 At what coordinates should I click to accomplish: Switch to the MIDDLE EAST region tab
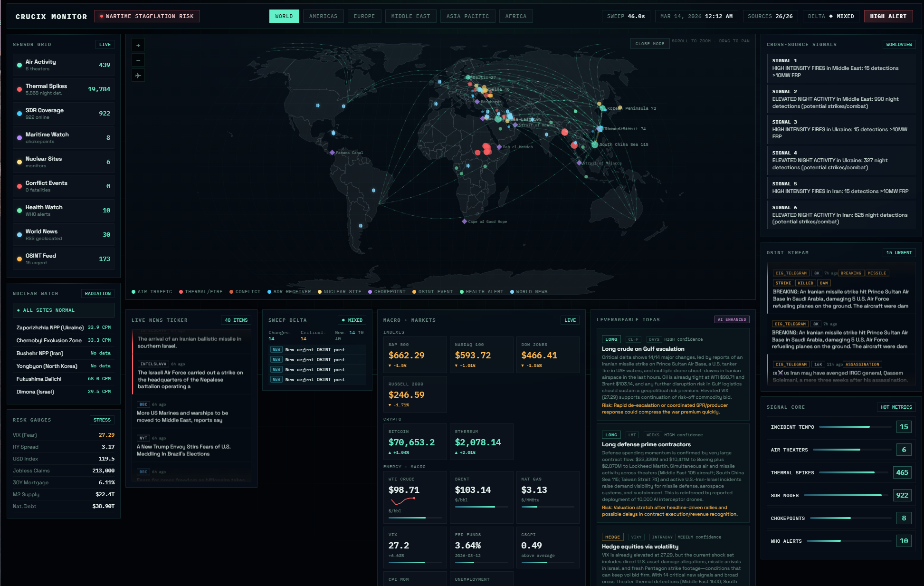410,16
